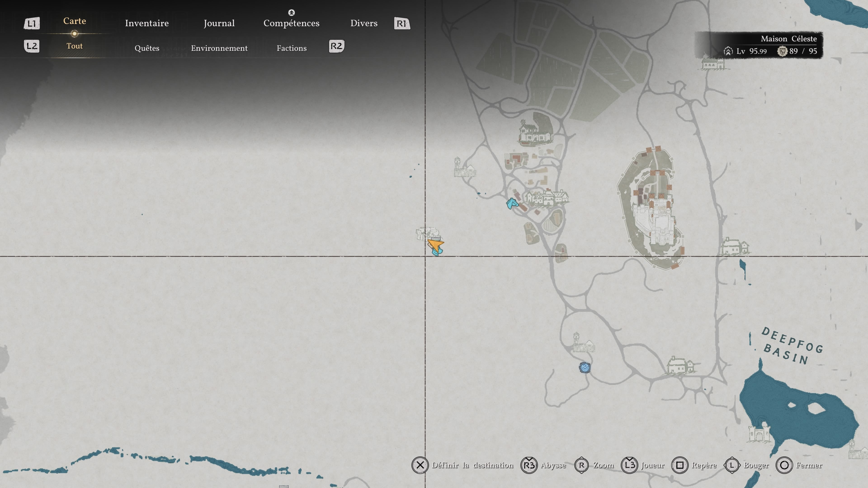Click the Repère prompt

pyautogui.click(x=694, y=465)
